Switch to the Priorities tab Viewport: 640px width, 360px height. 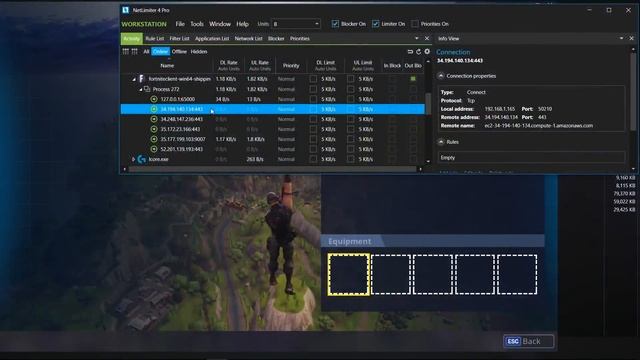(300, 38)
